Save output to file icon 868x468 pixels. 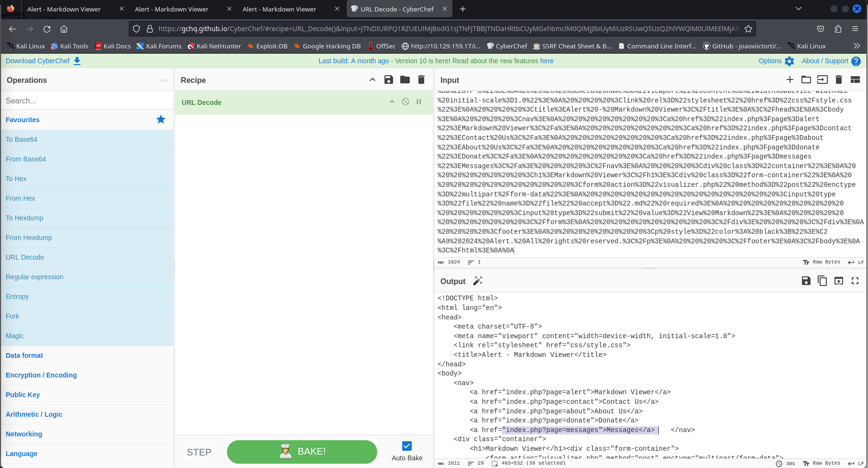[806, 281]
